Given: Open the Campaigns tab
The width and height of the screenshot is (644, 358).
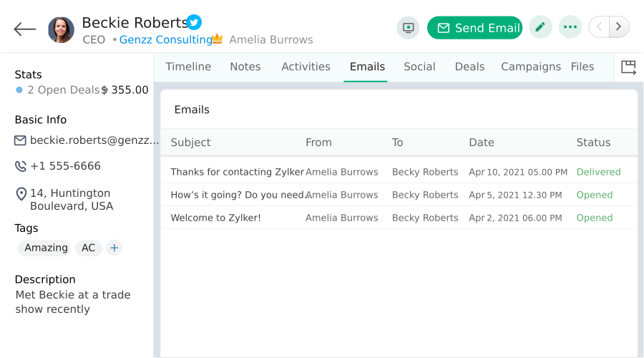Looking at the screenshot, I should coord(531,67).
